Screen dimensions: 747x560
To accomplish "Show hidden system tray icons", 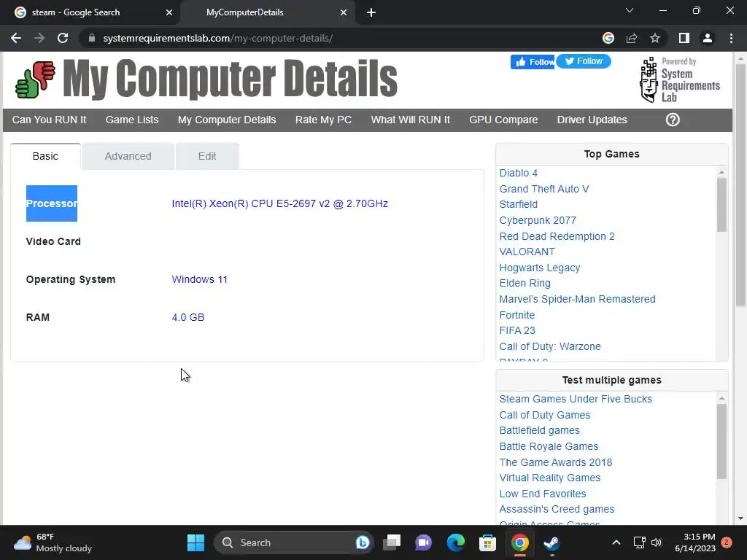I will (616, 542).
